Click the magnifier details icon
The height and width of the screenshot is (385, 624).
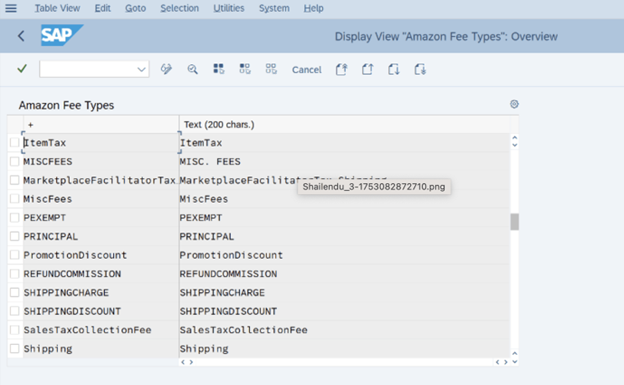click(x=193, y=69)
